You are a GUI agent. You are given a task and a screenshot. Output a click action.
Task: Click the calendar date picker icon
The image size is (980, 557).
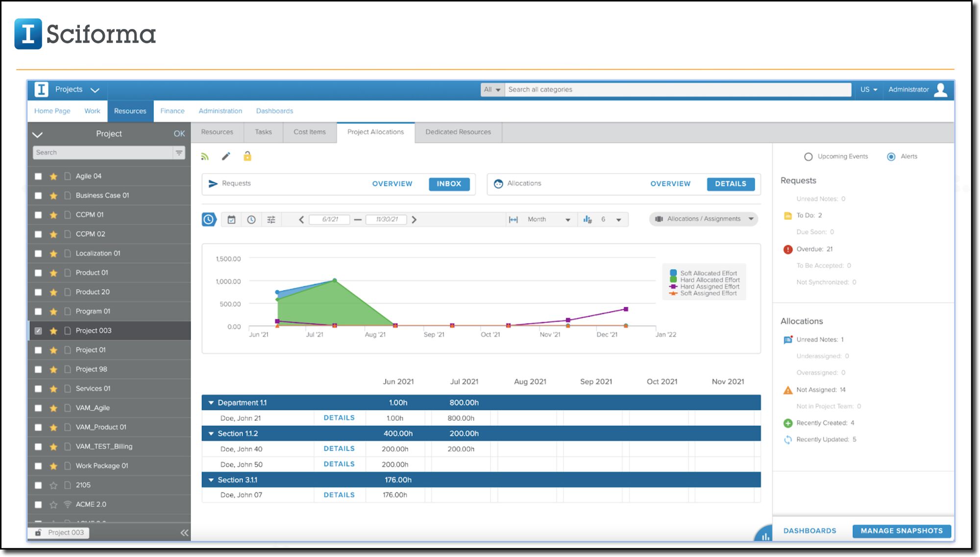pyautogui.click(x=231, y=220)
